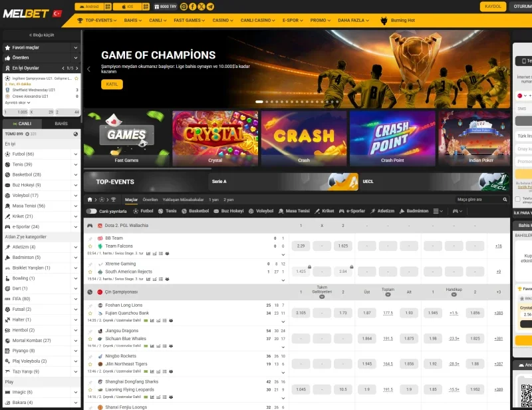Next page arrow in En İyi Oyunlar

click(77, 69)
